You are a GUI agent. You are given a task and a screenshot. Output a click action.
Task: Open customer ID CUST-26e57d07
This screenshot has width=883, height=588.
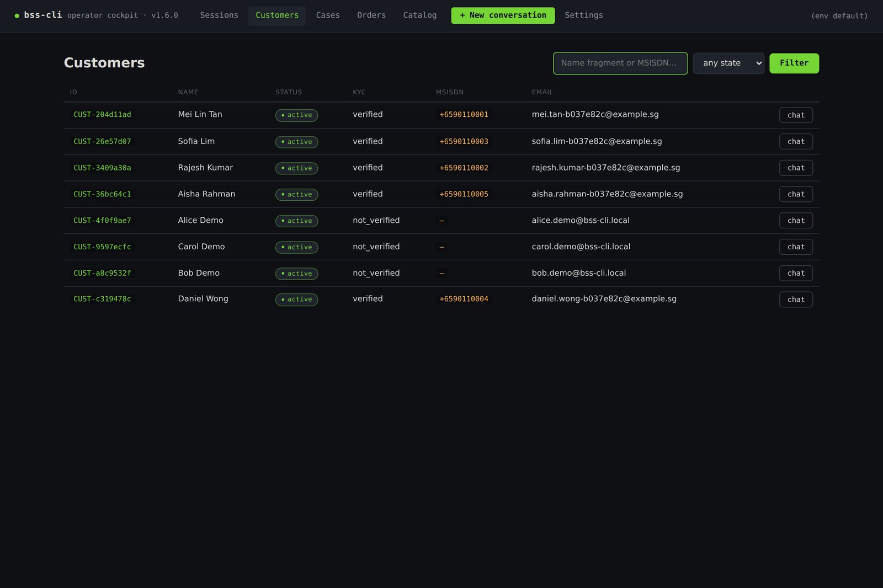[x=102, y=142]
